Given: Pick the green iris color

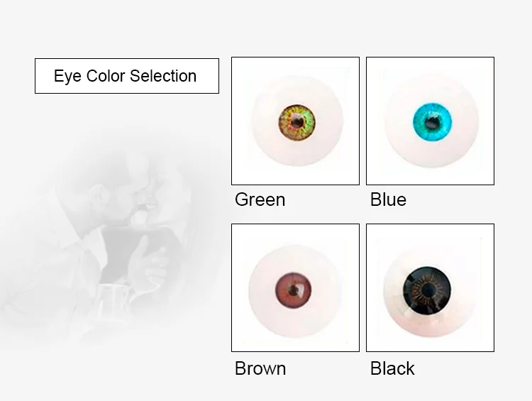Looking at the screenshot, I should 287,121.
